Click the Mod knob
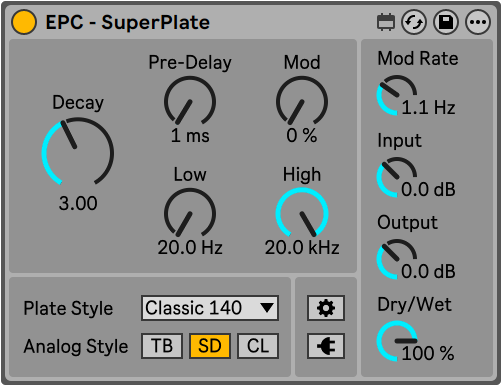Viewport: 502px width, 386px height. point(302,101)
